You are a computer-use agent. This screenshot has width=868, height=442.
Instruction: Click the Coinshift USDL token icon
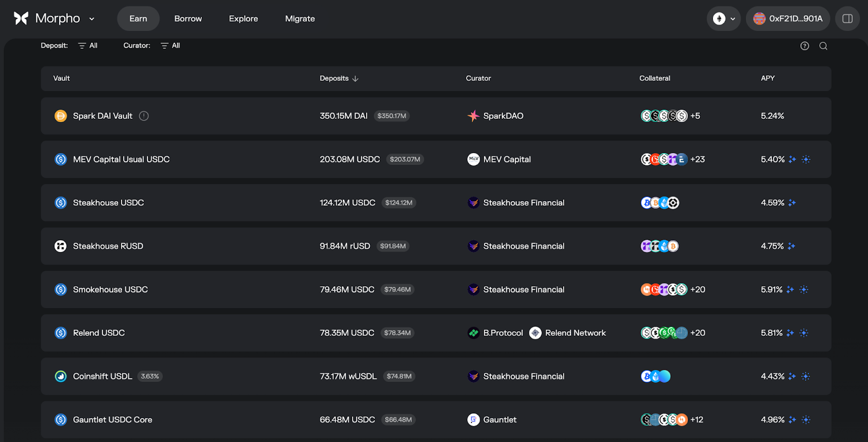tap(61, 376)
